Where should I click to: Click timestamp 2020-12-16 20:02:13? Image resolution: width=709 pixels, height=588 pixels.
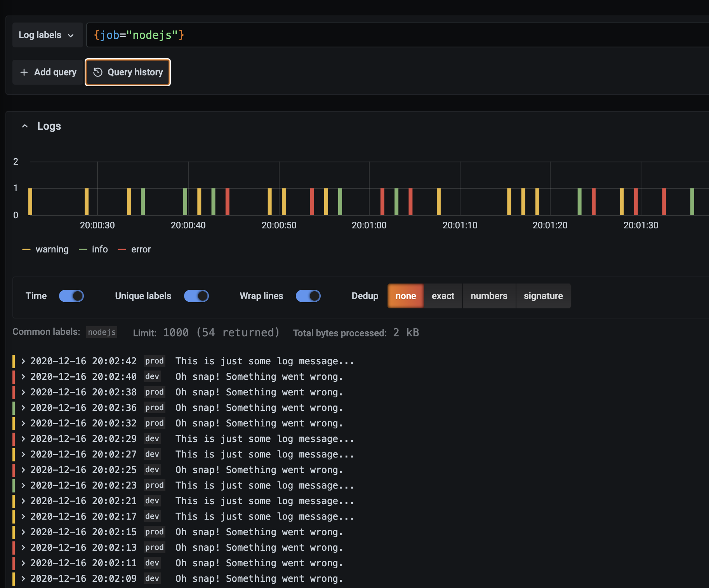click(83, 548)
